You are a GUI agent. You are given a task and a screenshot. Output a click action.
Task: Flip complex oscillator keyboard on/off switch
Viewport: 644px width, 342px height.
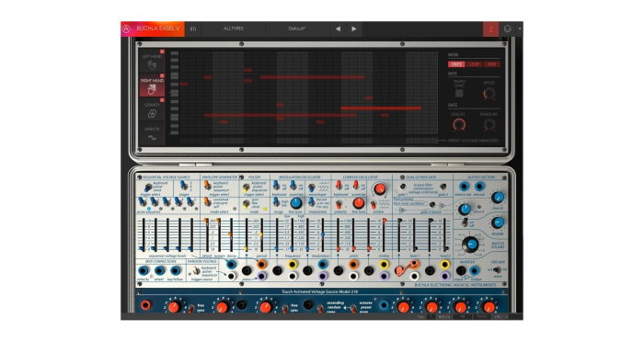339,186
